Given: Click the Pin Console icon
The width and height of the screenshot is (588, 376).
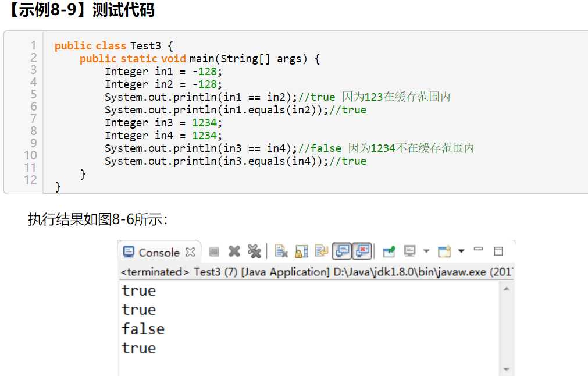Looking at the screenshot, I should 389,251.
